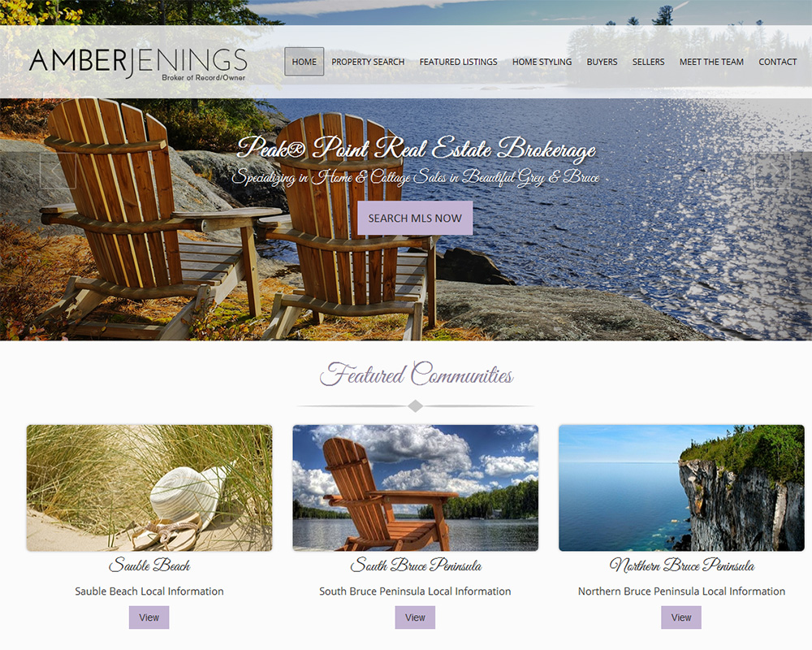Open the South Bruce Peninsula chair photo
Viewport: 812px width, 650px height.
pyautogui.click(x=415, y=487)
